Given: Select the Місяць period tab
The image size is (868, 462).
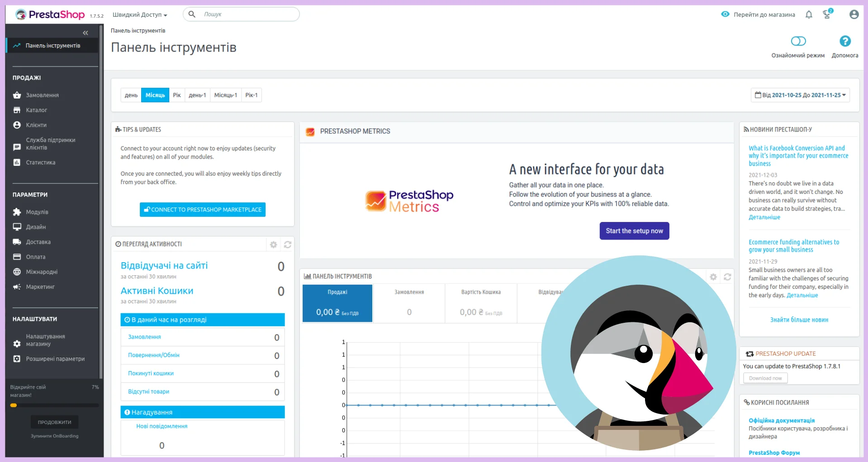Looking at the screenshot, I should pos(155,95).
